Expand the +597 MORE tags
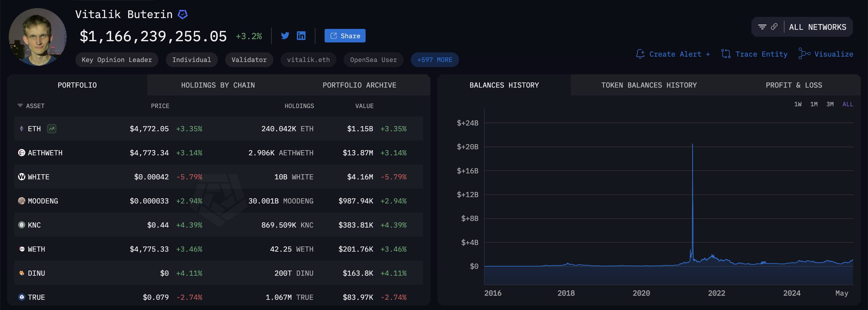The height and width of the screenshot is (310, 868). click(435, 60)
